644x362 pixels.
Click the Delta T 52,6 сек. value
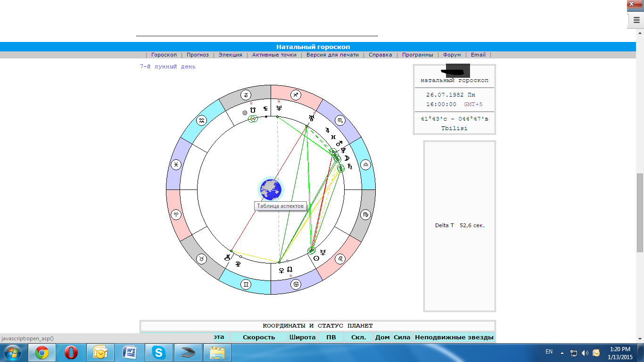460,225
